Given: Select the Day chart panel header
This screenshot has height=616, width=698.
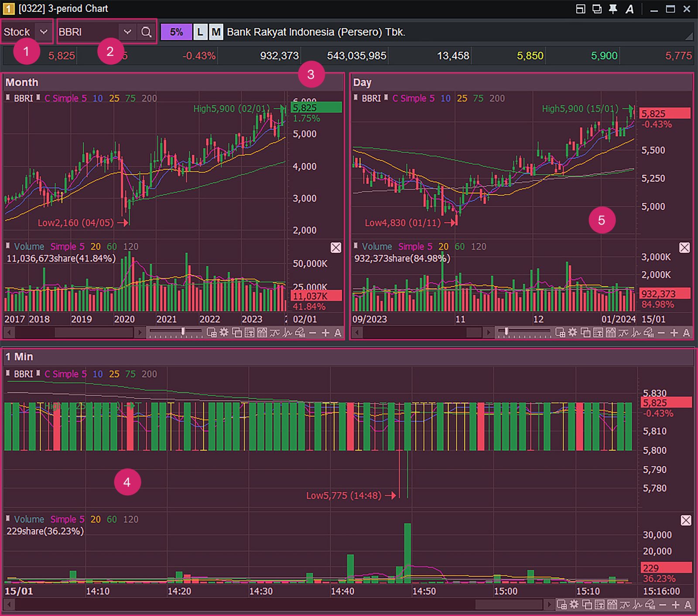Looking at the screenshot, I should [363, 82].
